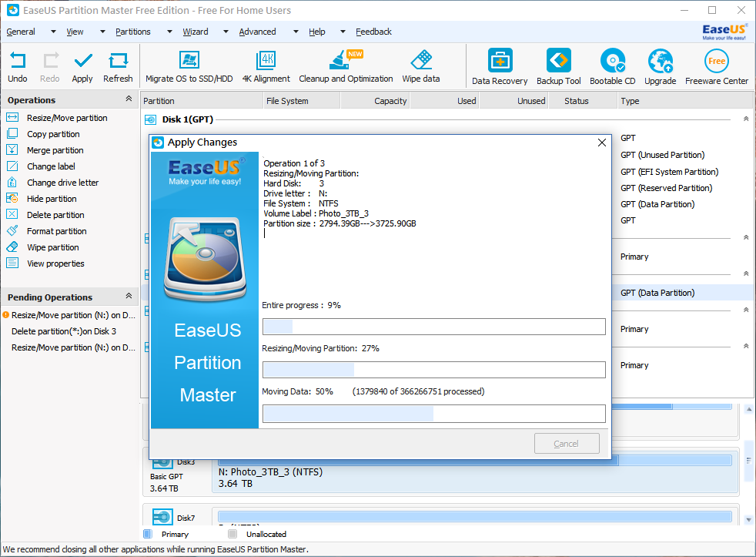Click the Used column header
This screenshot has width=756, height=557.
click(444, 101)
